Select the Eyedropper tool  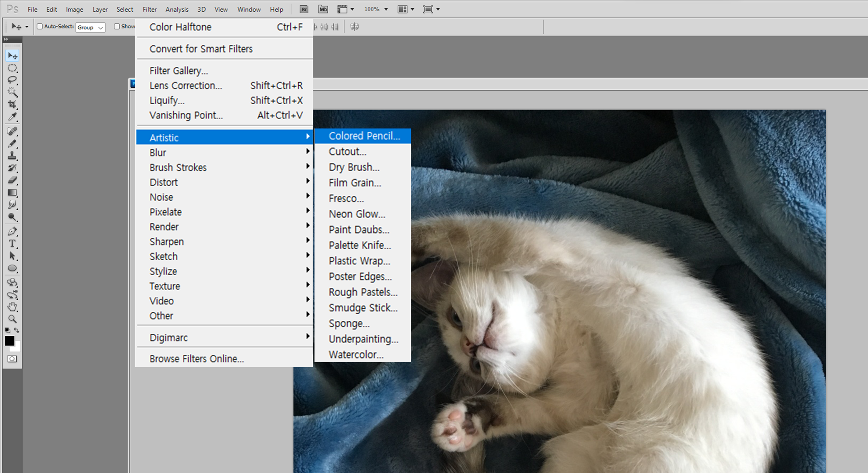tap(12, 117)
